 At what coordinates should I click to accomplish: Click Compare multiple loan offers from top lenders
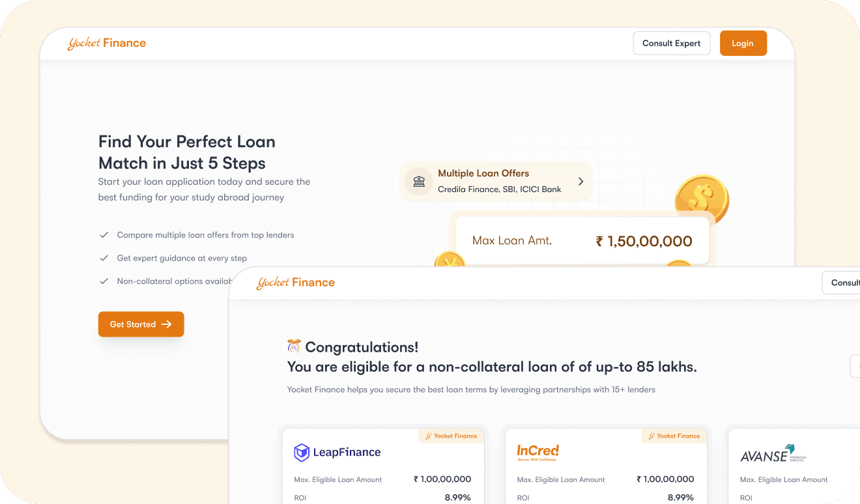(x=205, y=235)
